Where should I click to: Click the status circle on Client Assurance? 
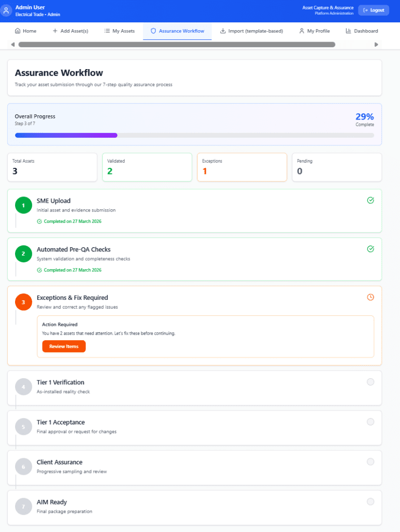(370, 462)
